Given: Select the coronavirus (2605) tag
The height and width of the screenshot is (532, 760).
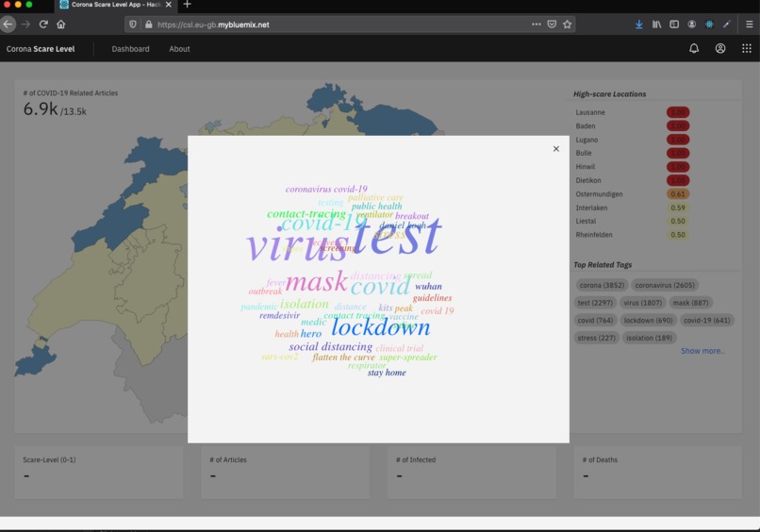Looking at the screenshot, I should [665, 285].
